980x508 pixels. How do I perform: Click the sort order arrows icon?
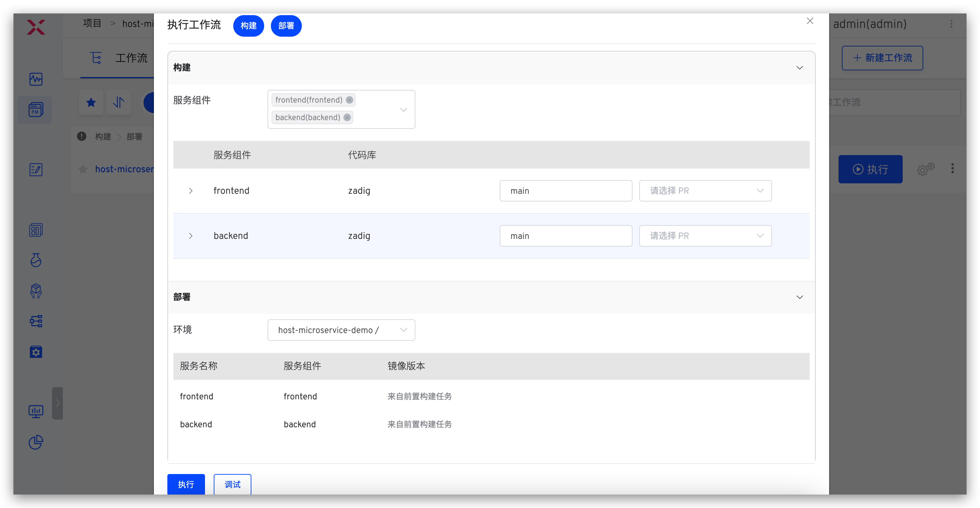coord(119,102)
